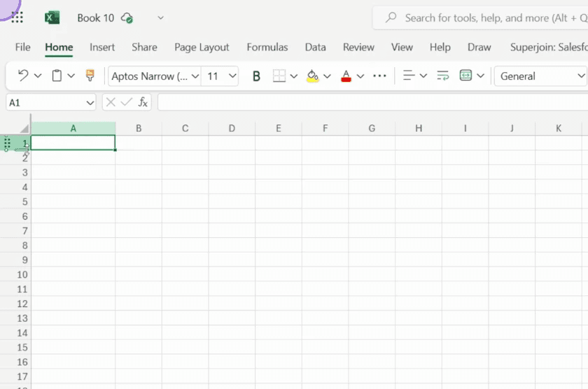Viewport: 588px width, 389px height.
Task: Expand the Undo history dropdown arrow
Action: pos(38,76)
